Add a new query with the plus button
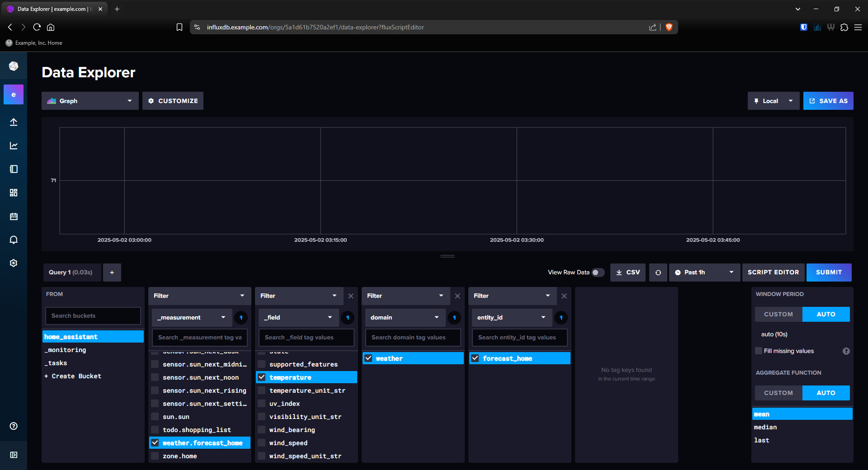Image resolution: width=868 pixels, height=470 pixels. pos(112,273)
